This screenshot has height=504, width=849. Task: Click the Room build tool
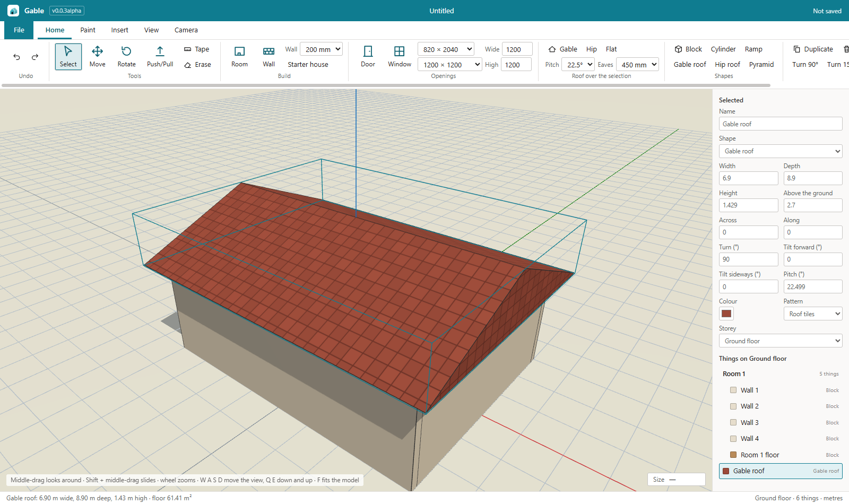[240, 57]
